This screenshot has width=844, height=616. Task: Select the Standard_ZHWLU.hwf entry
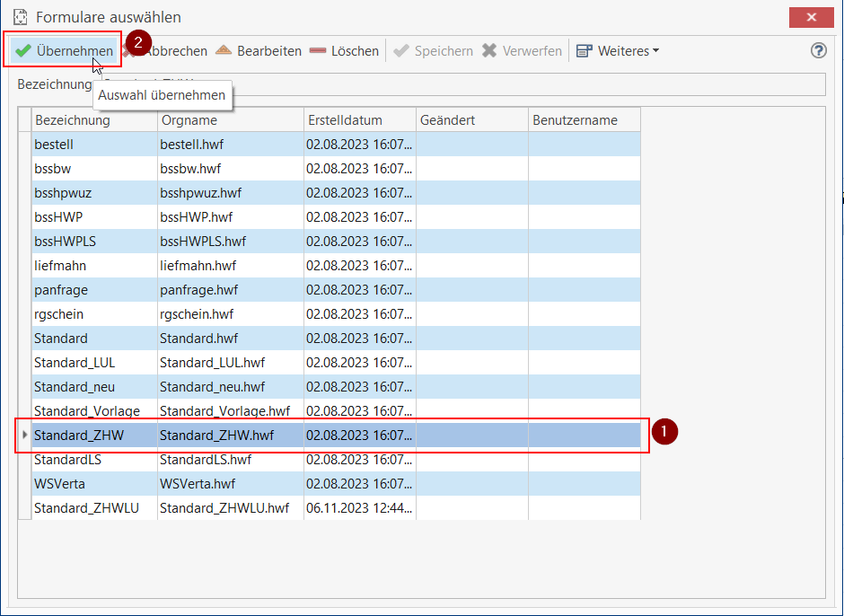pyautogui.click(x=224, y=508)
